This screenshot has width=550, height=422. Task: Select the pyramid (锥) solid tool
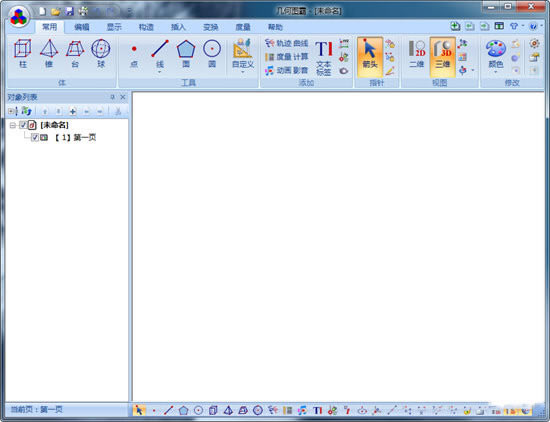point(49,54)
